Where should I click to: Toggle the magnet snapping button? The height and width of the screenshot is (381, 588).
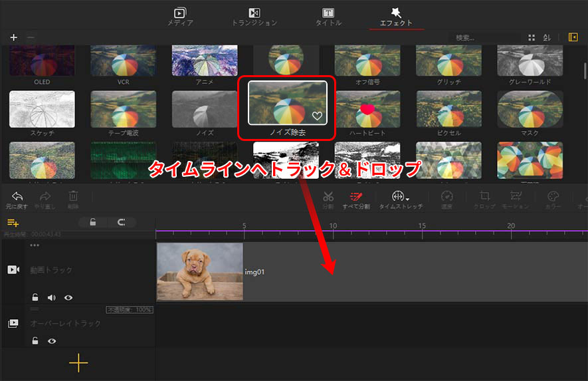coord(121,222)
